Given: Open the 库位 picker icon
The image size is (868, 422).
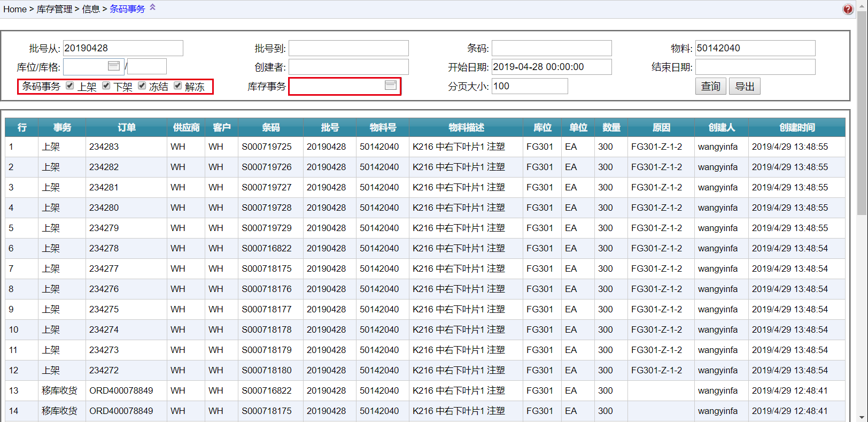Looking at the screenshot, I should (x=114, y=66).
